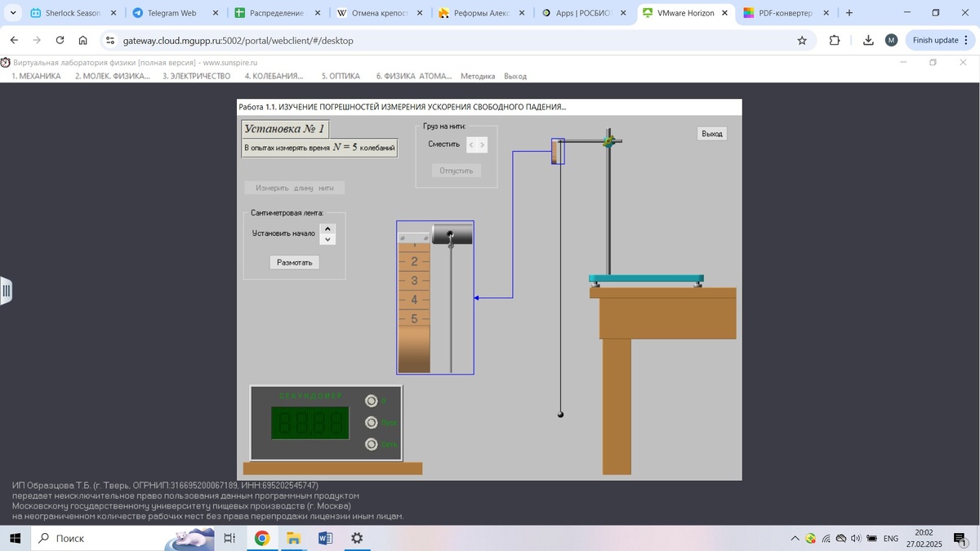Click Измерить длину нити button
The image size is (980, 551).
point(294,188)
